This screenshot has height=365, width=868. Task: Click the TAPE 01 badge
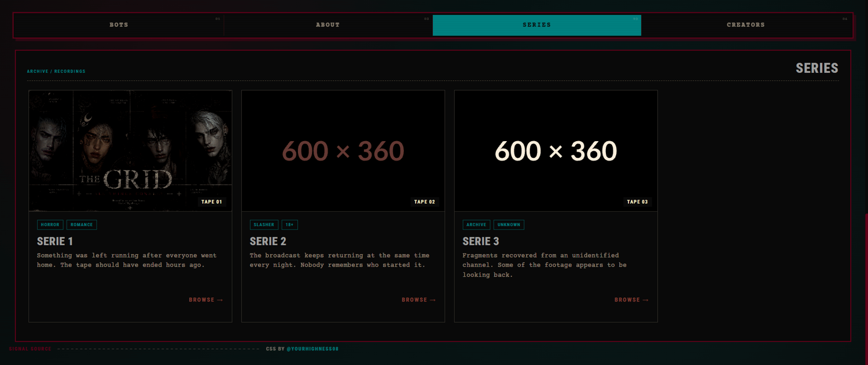[x=212, y=202]
